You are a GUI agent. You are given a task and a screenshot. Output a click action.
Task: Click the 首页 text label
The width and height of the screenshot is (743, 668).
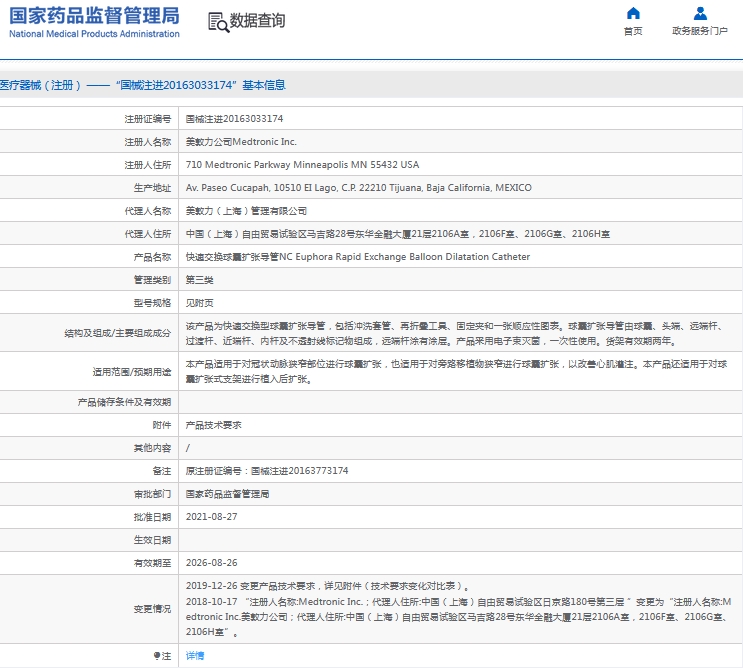[633, 31]
